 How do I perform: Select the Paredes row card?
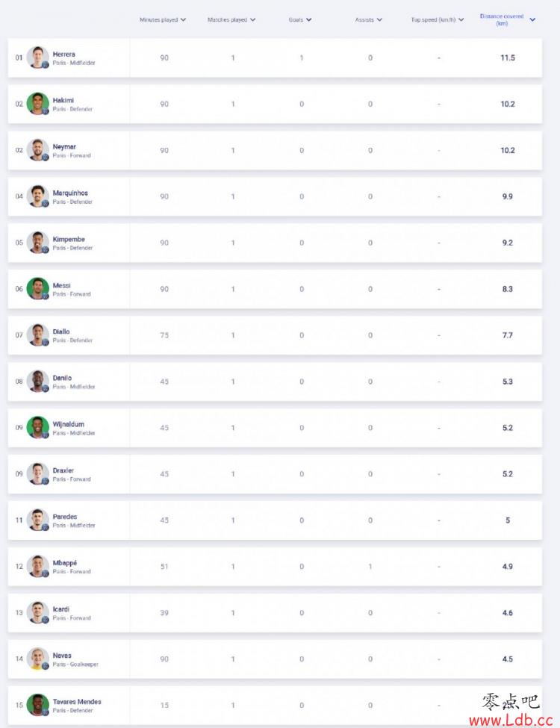click(x=275, y=520)
